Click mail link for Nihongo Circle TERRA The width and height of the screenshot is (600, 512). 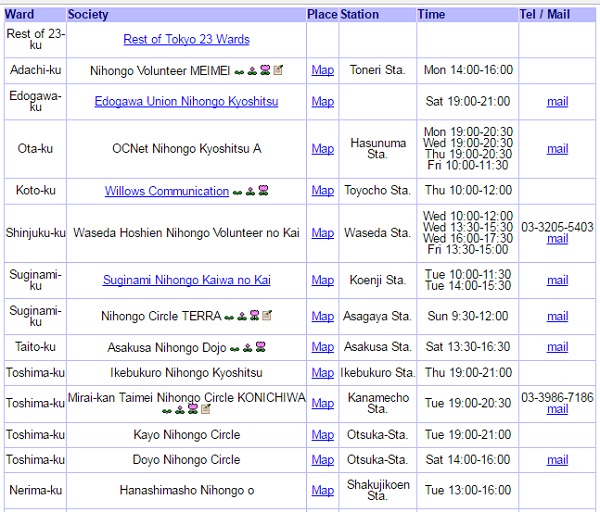[x=558, y=316]
